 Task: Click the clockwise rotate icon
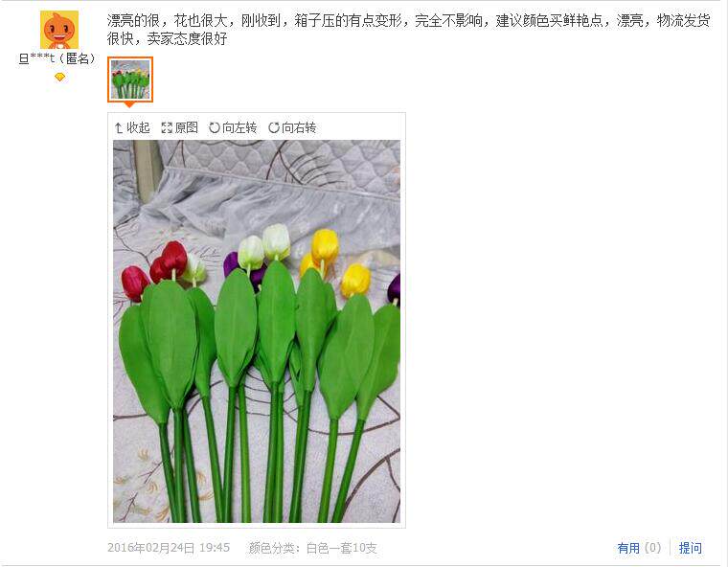[x=273, y=127]
